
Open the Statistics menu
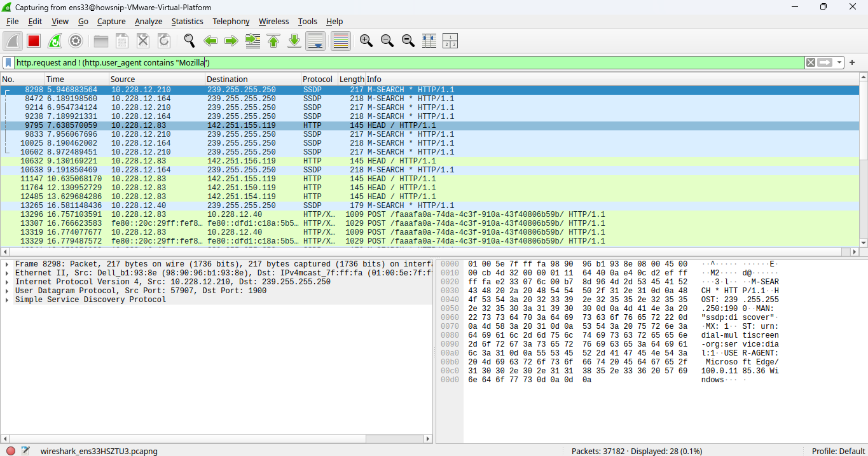(188, 21)
